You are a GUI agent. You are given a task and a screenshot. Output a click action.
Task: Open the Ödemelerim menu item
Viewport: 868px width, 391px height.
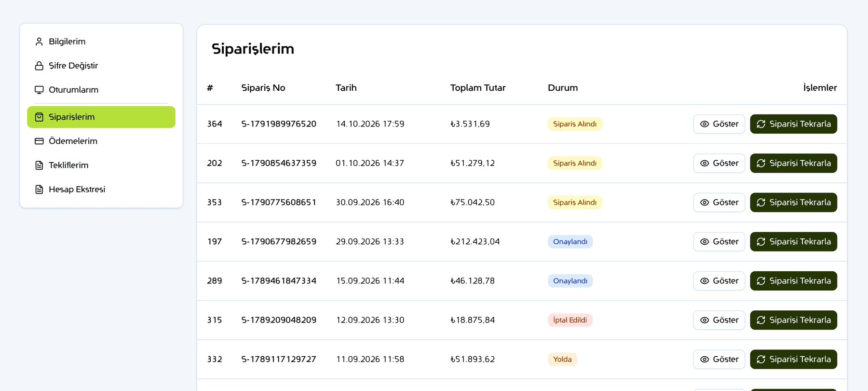tap(101, 141)
